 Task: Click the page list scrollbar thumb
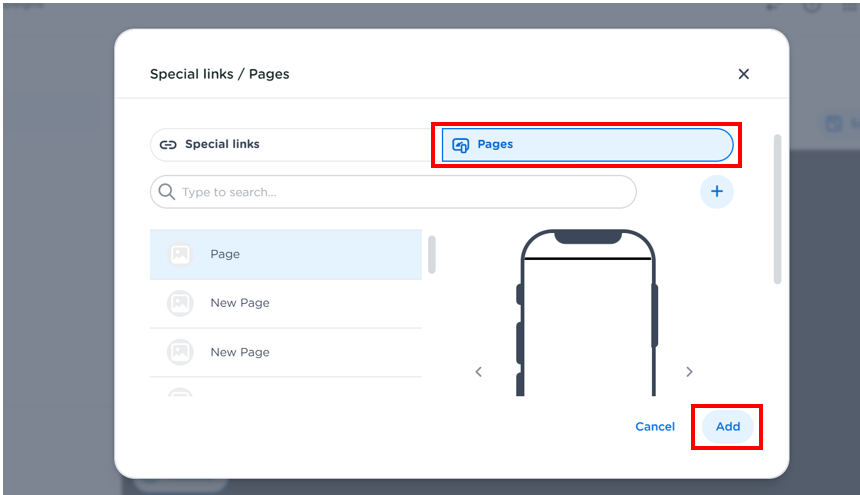432,255
